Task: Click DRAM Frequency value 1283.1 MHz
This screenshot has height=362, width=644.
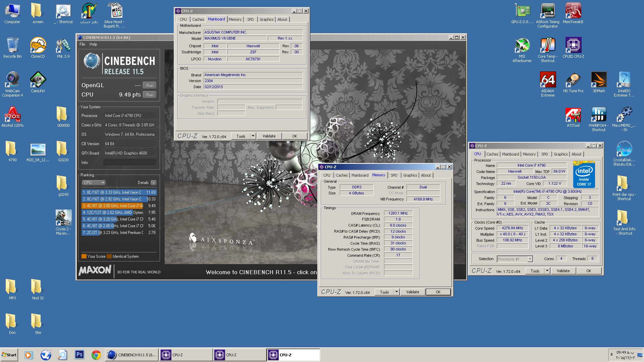Action: point(398,213)
